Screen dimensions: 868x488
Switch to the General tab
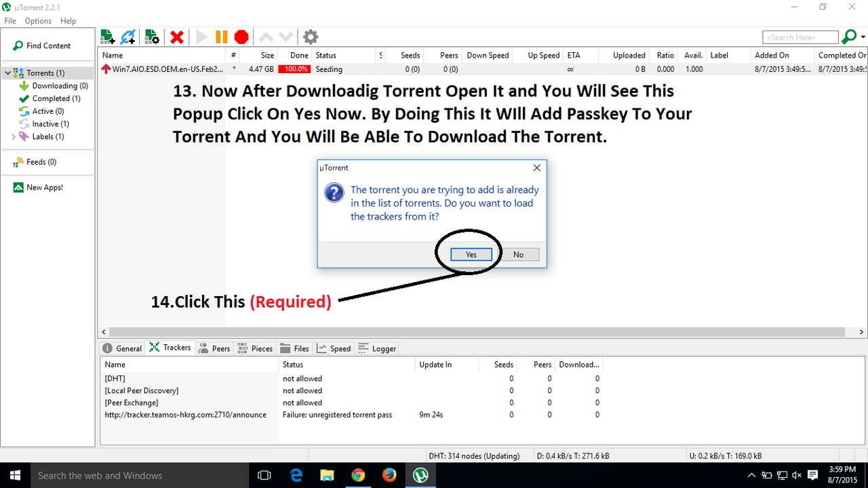pyautogui.click(x=122, y=348)
